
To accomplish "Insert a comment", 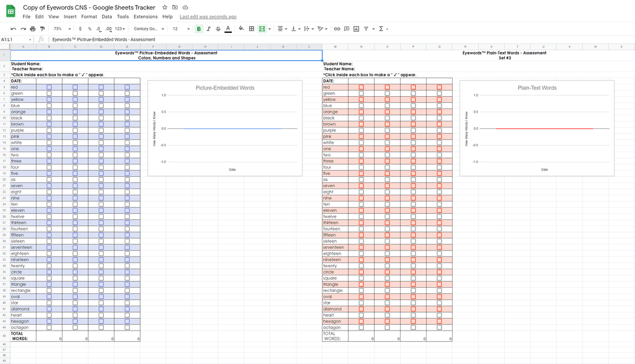I will coord(347,29).
